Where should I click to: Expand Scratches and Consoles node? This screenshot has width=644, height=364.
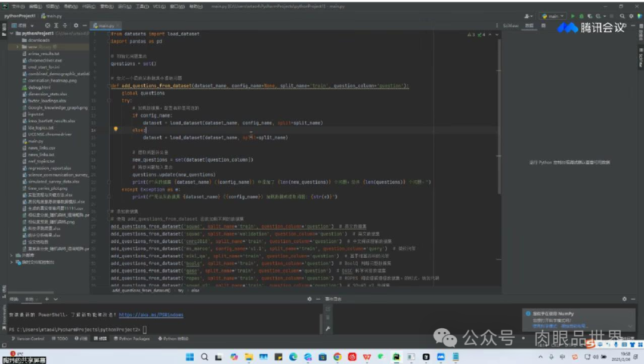tap(11, 262)
